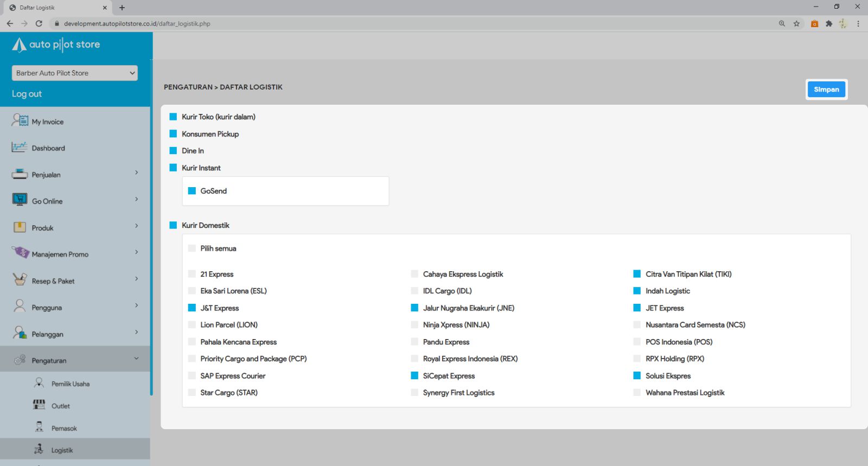868x466 pixels.
Task: Click the Produk box icon
Action: [x=20, y=227]
